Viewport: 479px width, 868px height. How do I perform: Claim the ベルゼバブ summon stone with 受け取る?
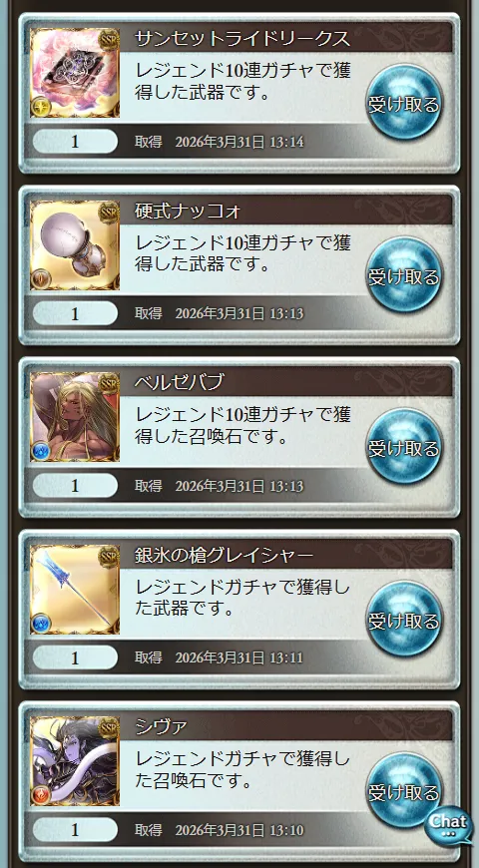coord(404,447)
